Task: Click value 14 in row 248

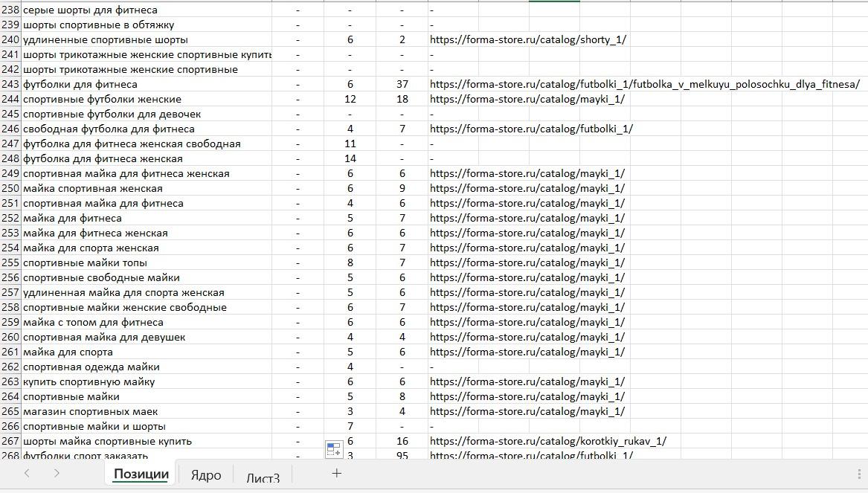Action: (350, 158)
